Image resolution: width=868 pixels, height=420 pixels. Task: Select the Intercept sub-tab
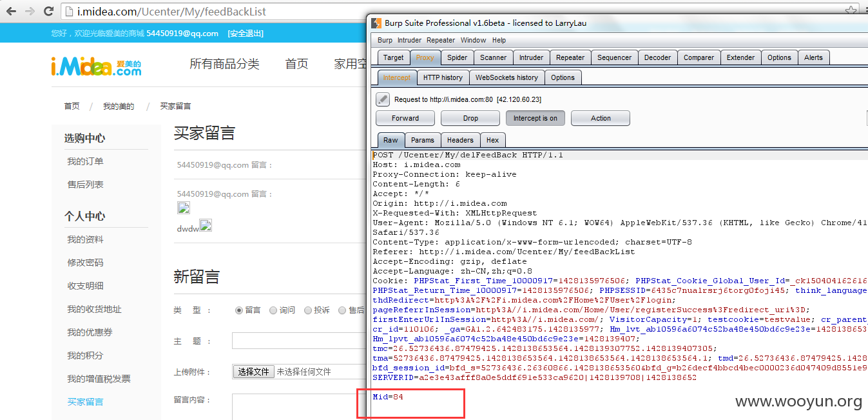click(397, 77)
